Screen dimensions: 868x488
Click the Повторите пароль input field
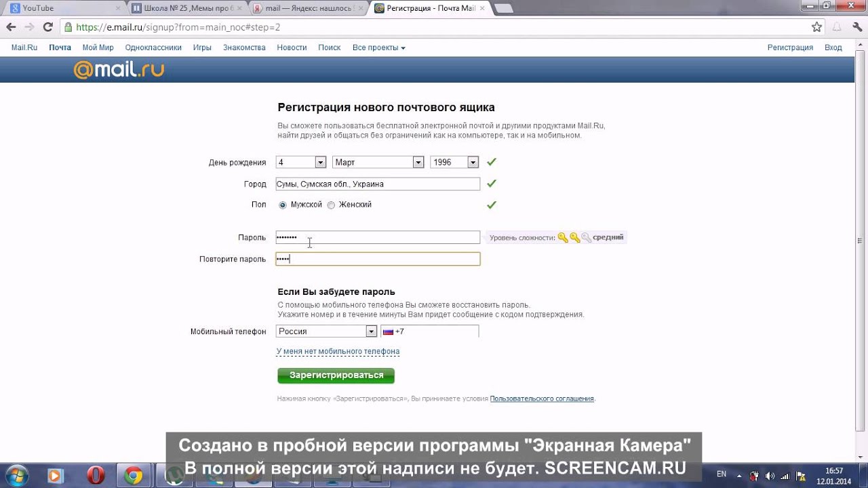378,259
